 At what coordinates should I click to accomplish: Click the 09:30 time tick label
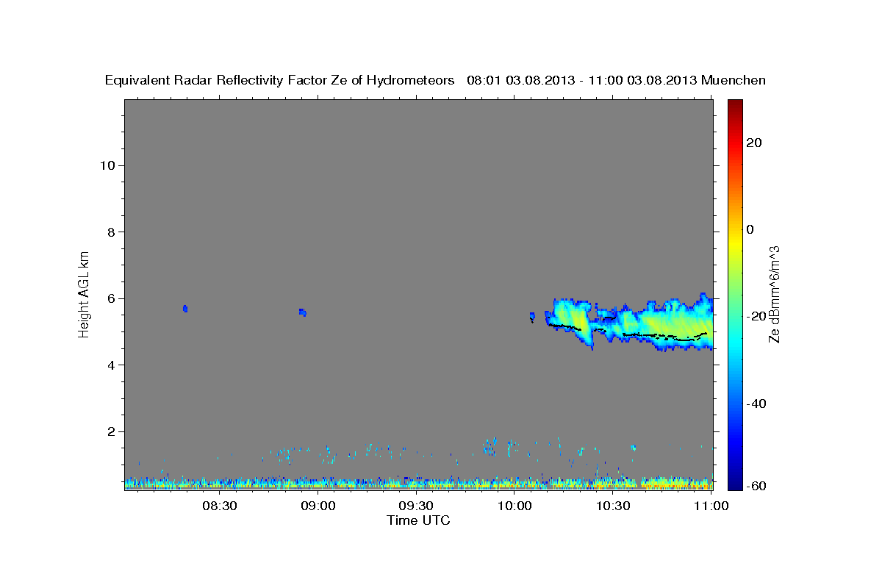(x=417, y=506)
